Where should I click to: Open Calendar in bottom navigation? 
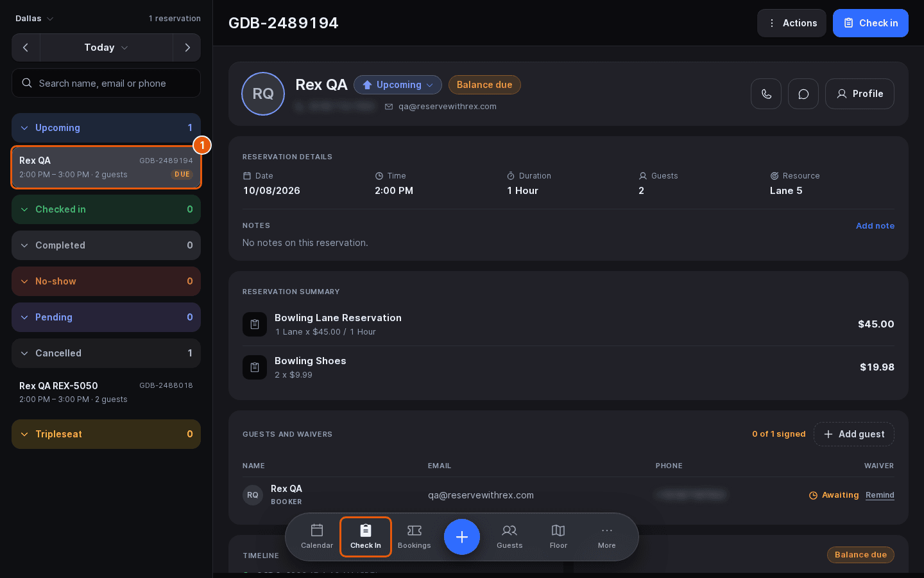click(317, 537)
